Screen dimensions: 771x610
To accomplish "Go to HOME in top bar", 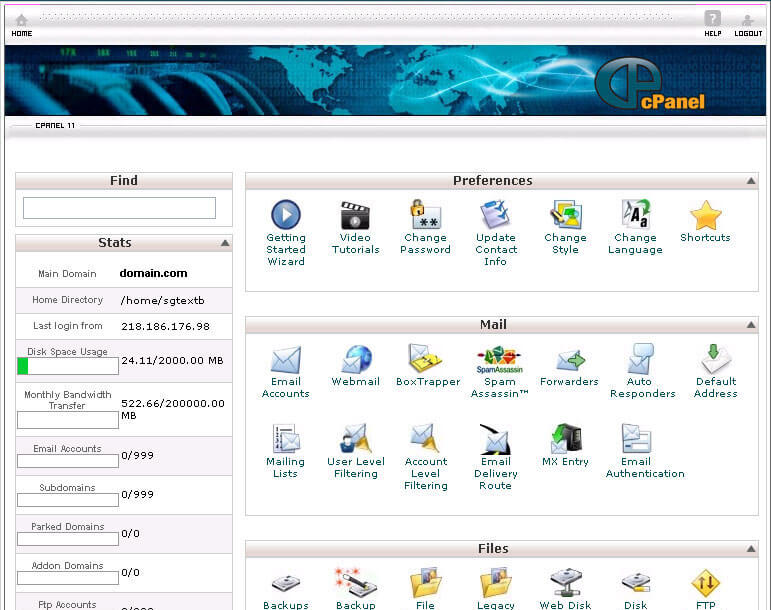I will click(22, 26).
